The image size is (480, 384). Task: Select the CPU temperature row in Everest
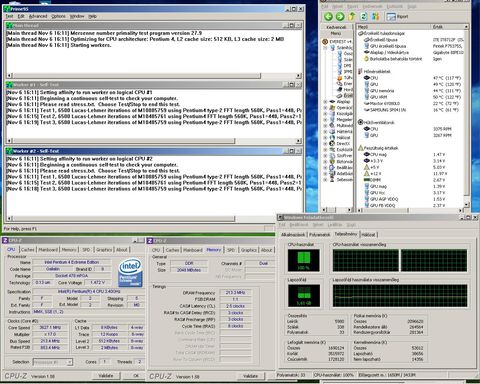click(x=412, y=78)
